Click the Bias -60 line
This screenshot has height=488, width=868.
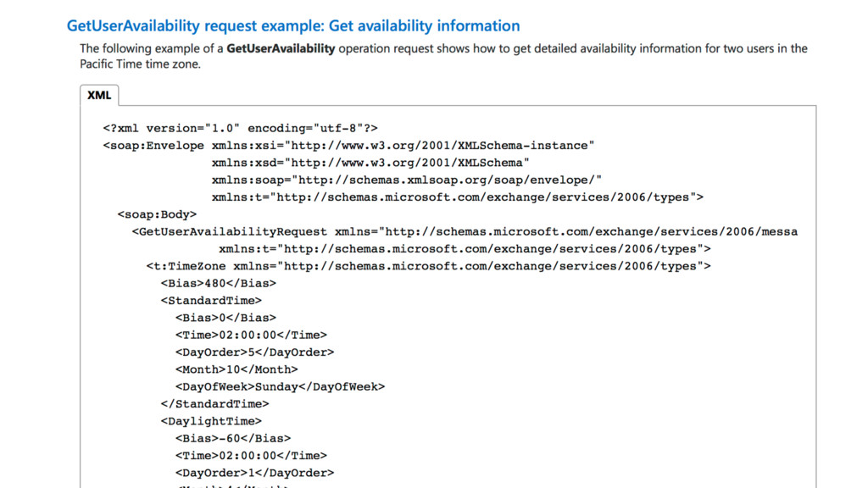[x=233, y=438]
